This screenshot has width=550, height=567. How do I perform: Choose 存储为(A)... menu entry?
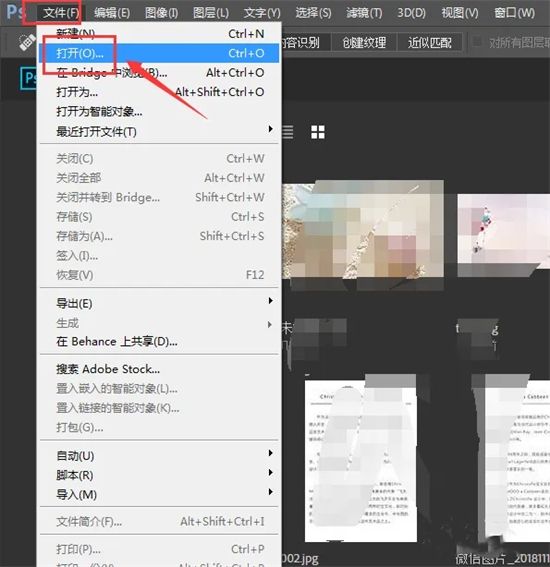159,236
